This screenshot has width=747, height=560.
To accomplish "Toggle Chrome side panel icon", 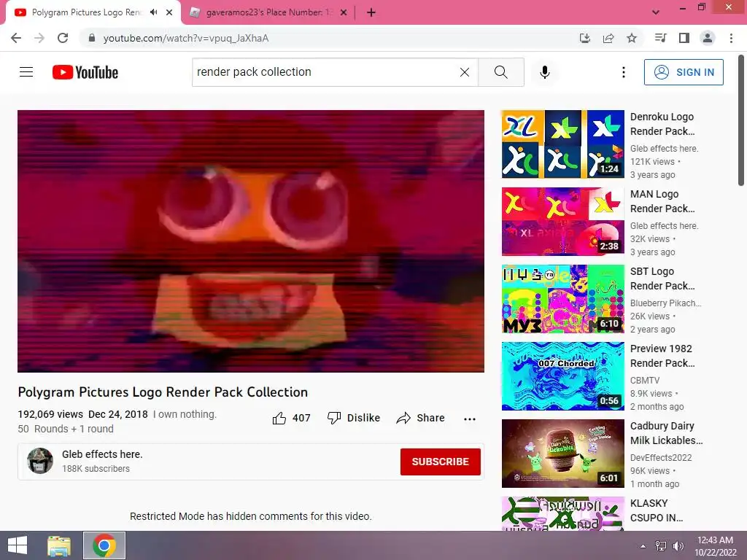I will [x=684, y=38].
